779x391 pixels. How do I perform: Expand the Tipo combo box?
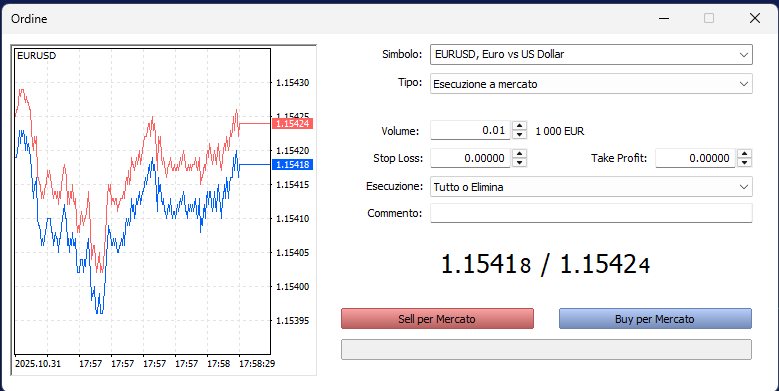[x=591, y=84]
